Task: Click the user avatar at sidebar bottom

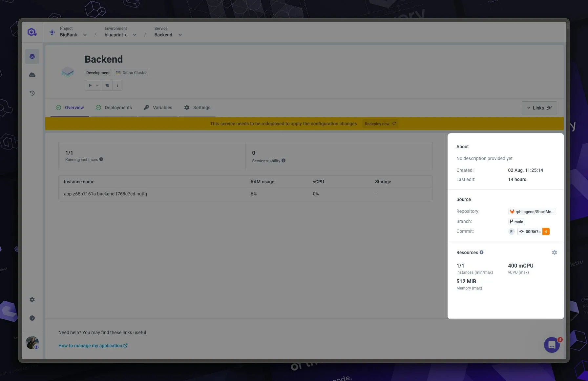Action: [x=32, y=342]
